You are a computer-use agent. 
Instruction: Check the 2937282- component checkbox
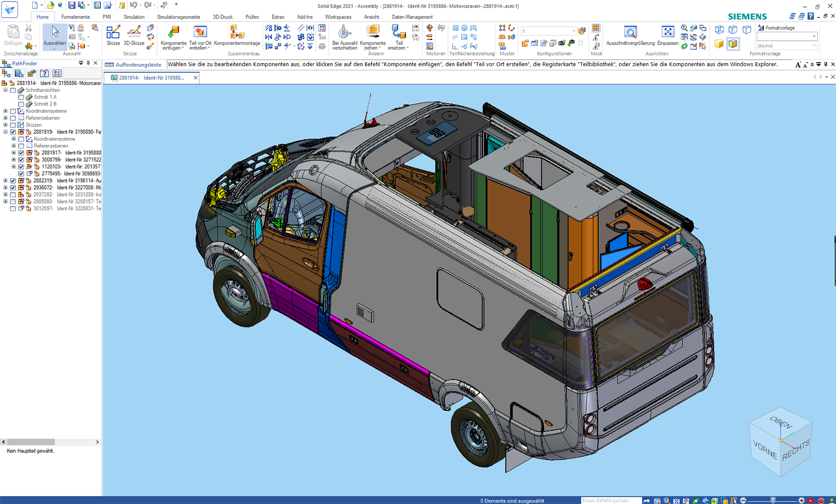click(13, 195)
